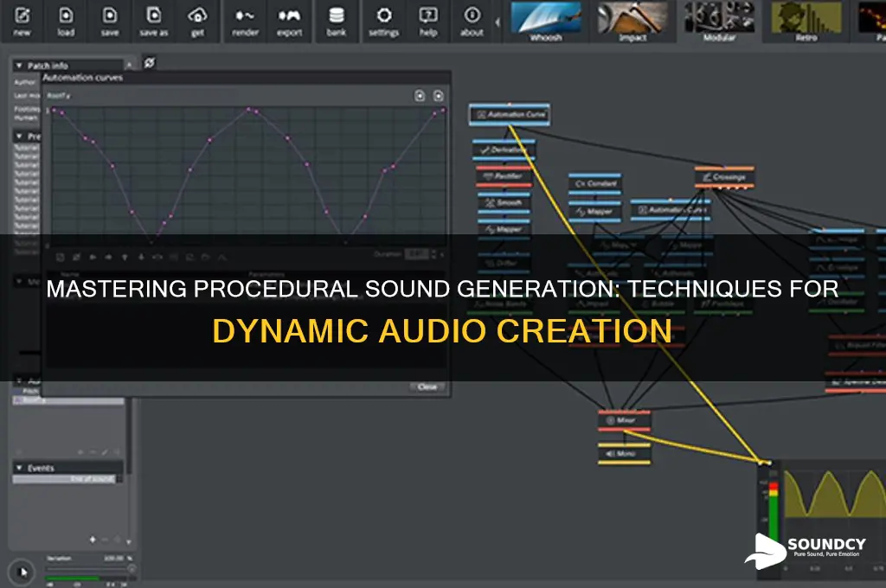The height and width of the screenshot is (588, 886).
Task: Select the Mapper node under Constant
Action: [595, 211]
